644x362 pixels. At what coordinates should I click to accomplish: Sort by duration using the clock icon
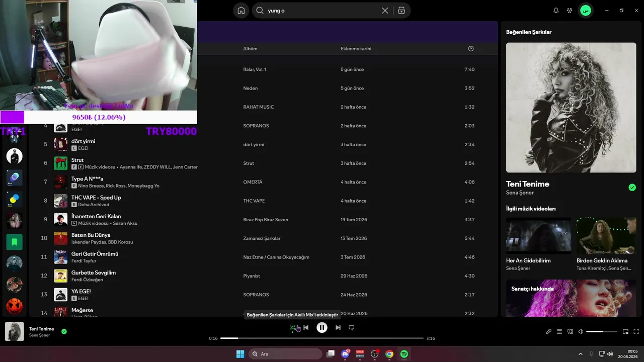pyautogui.click(x=471, y=49)
